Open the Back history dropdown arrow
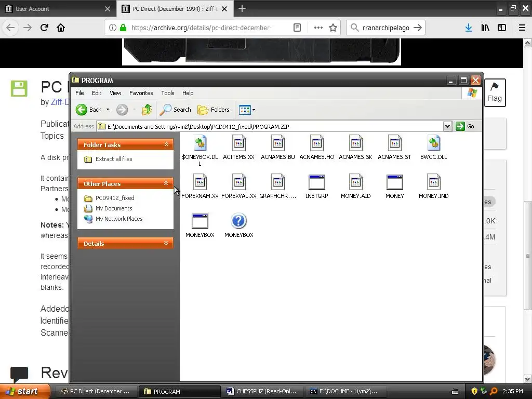Screen dimensions: 532x399 [x=108, y=110]
